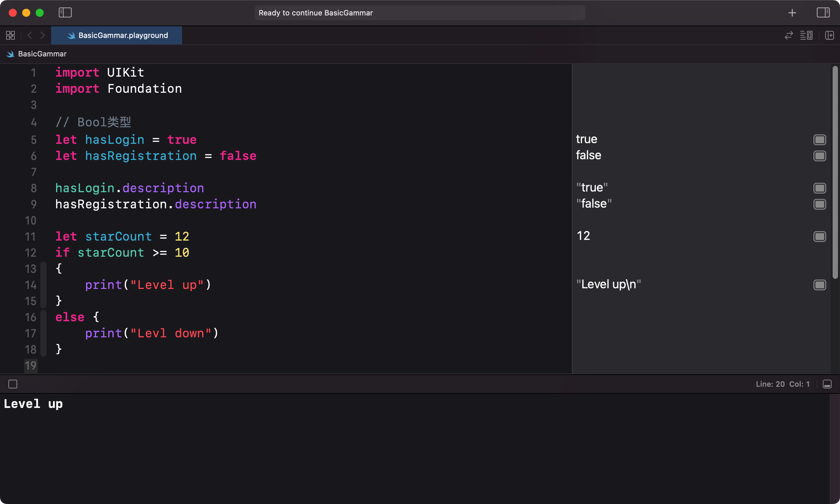
Task: Go forward with the right chevron
Action: coord(42,35)
